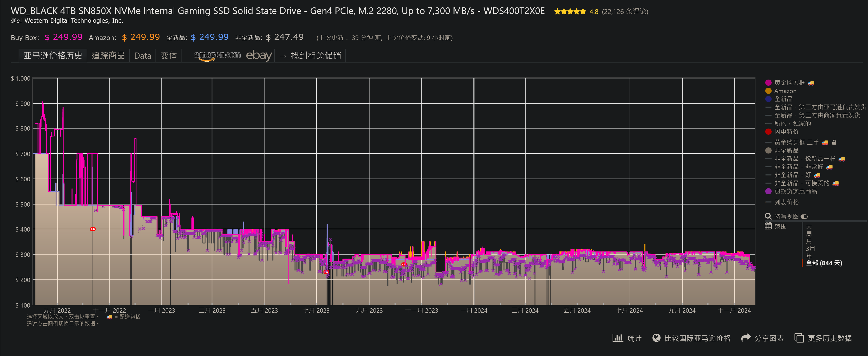
Task: Click the 非全新品 price $ 247.49
Action: [x=285, y=37]
